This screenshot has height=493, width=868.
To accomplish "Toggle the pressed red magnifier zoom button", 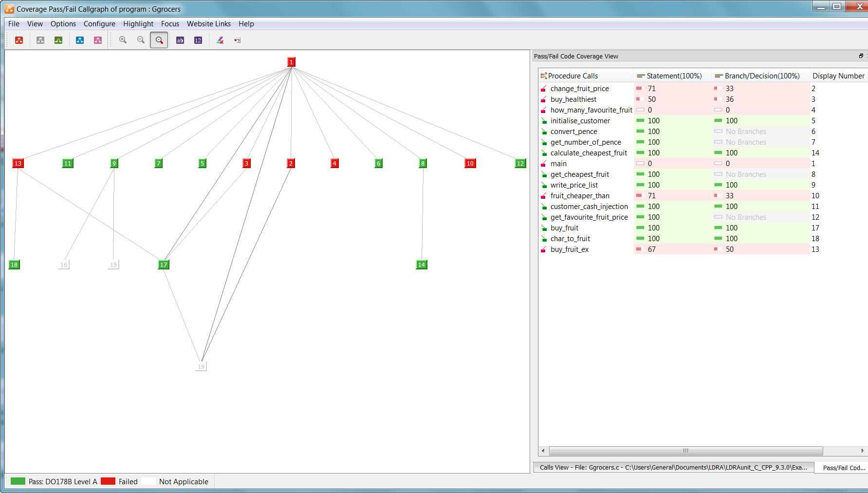I will (159, 40).
